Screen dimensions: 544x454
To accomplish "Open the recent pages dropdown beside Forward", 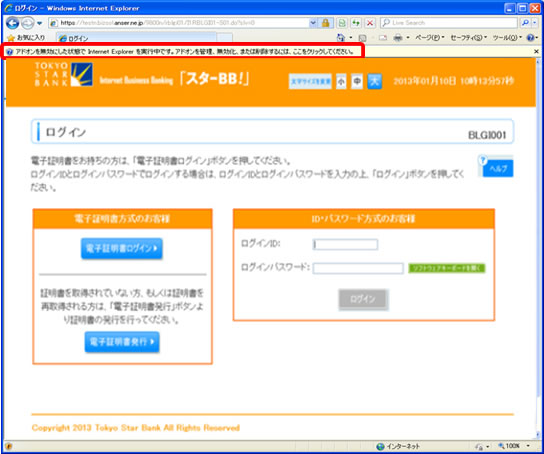I will (40, 23).
